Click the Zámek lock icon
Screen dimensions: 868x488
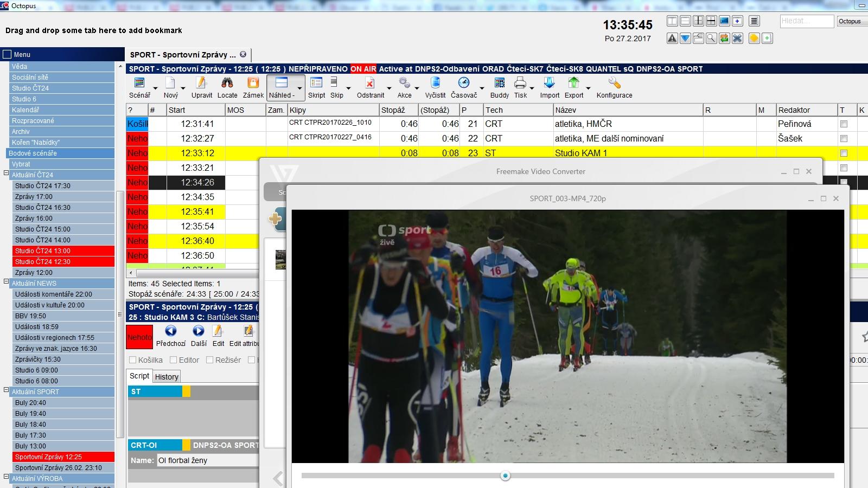point(253,83)
